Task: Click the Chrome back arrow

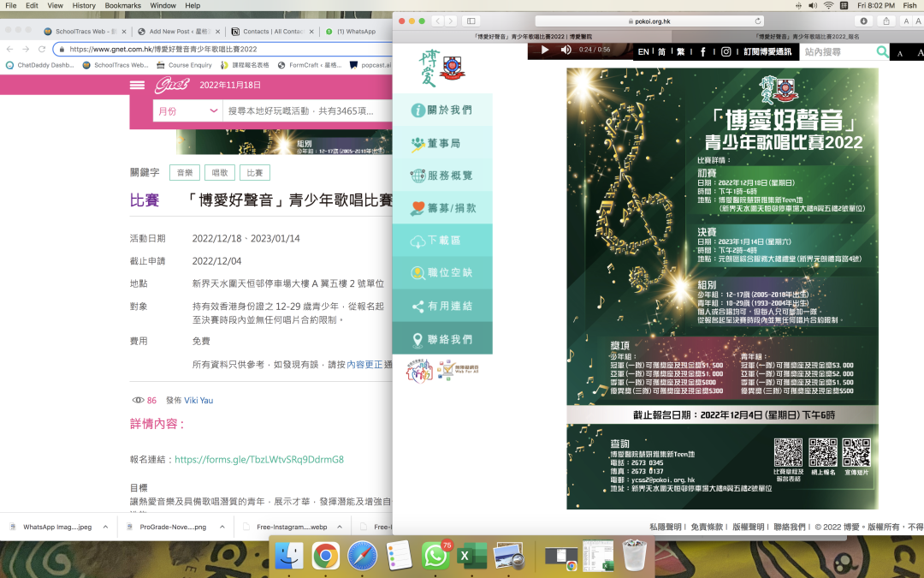Action: [x=9, y=49]
